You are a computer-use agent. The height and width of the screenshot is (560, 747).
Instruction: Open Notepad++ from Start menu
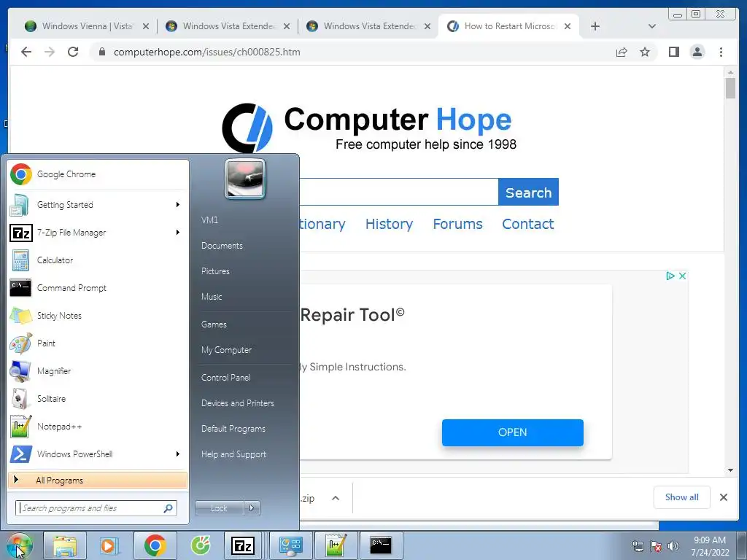click(x=98, y=426)
